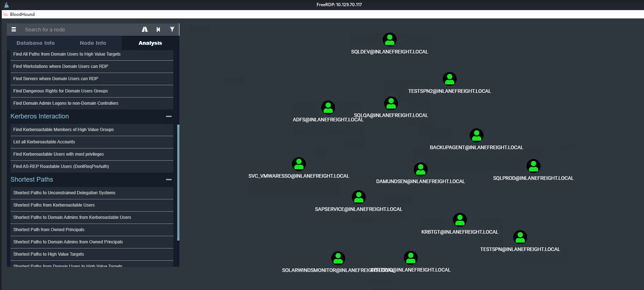Open the hamburger menu beside search
The image size is (644, 290).
(x=14, y=30)
